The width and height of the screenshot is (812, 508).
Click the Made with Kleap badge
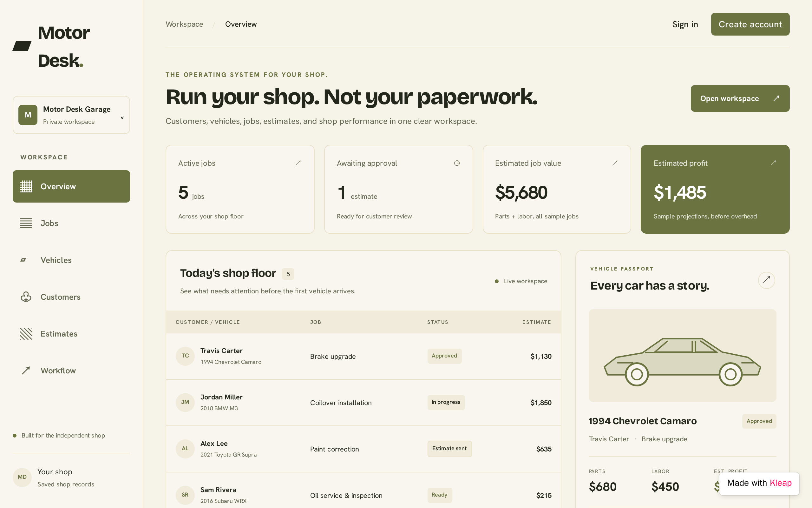click(759, 483)
